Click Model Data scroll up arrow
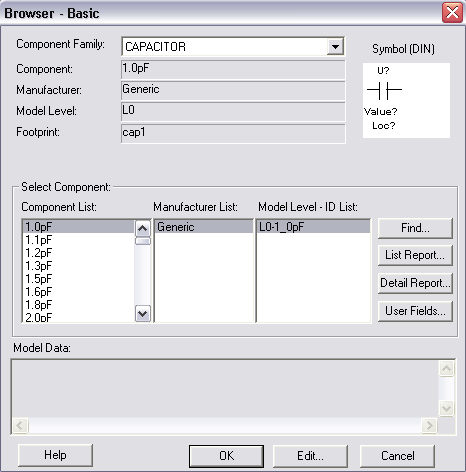Viewport: 466px width, 472px height. (446, 369)
